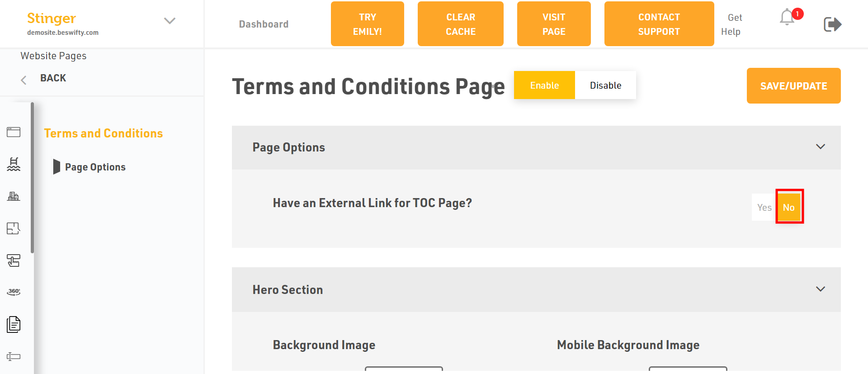868x374 pixels.
Task: Select the buildings sidebar icon
Action: (x=14, y=196)
